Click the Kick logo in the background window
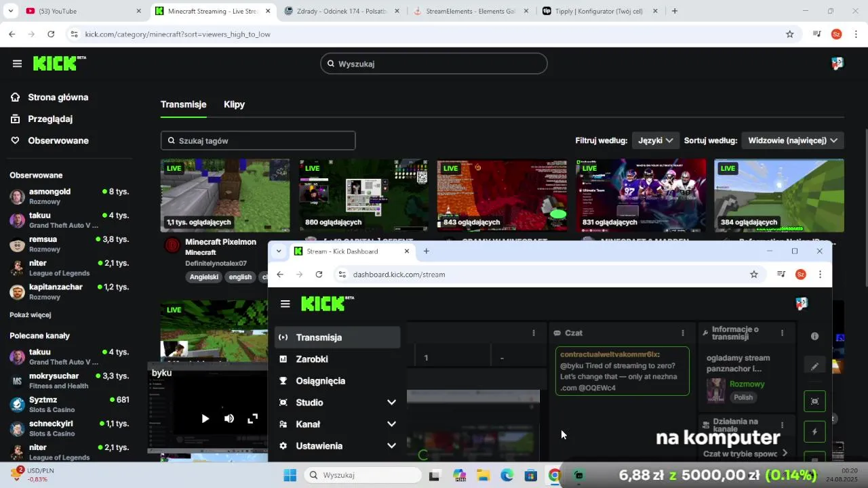The width and height of the screenshot is (868, 488). pyautogui.click(x=60, y=63)
